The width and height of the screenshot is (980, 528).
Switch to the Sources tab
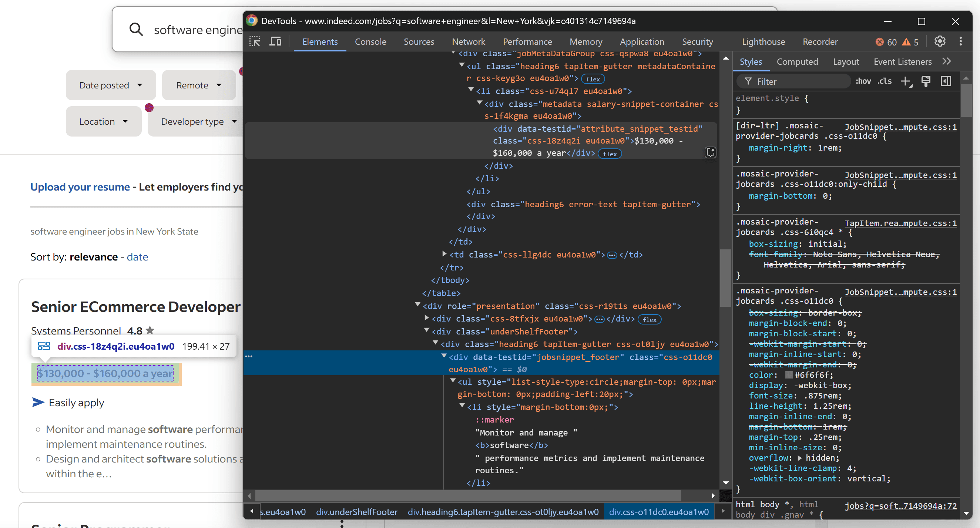[419, 42]
